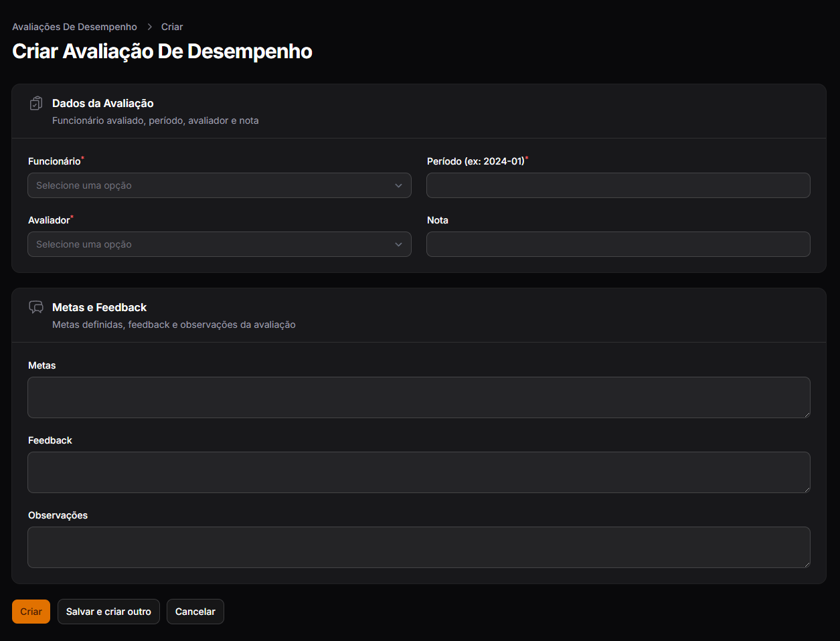840x641 pixels.
Task: Click the subtitle Funcionário avaliado, período, avaliador e nota
Action: pos(155,120)
